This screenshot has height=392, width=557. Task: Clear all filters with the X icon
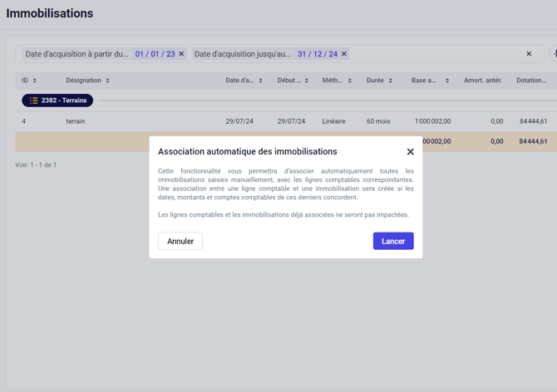[x=529, y=54]
